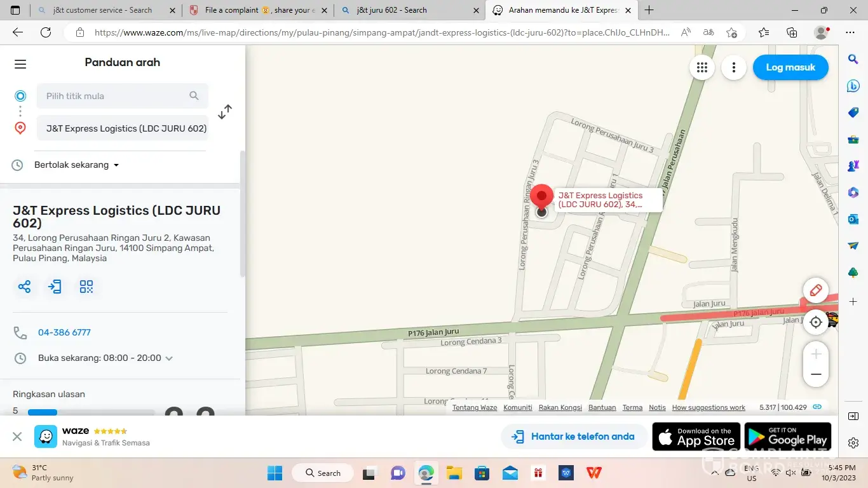The image size is (868, 488).
Task: Open the Notis footer link
Action: (658, 407)
